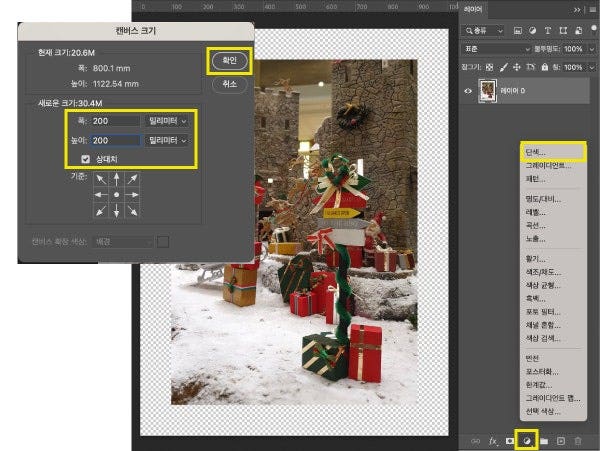Open new fill or adjustment layer icon
Viewport: 600px width, 451px height.
[x=527, y=441]
